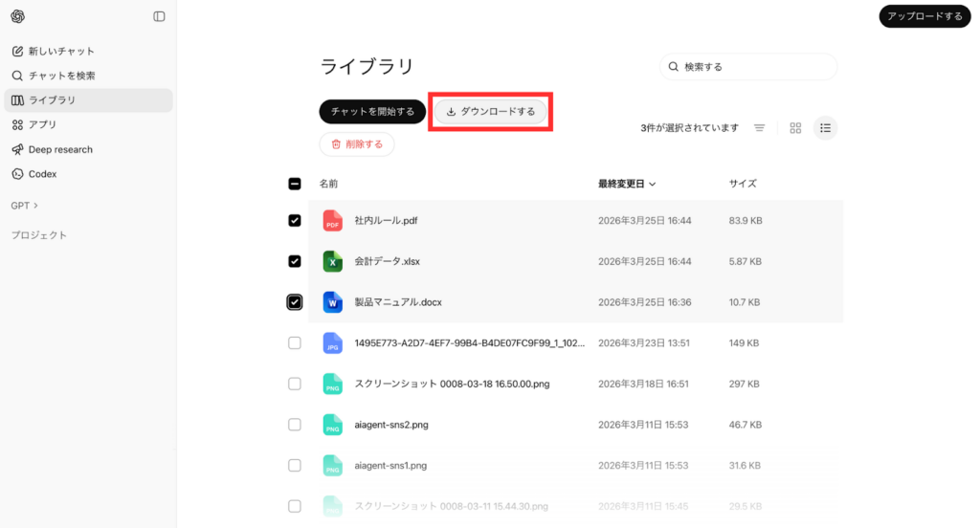This screenshot has width=980, height=528.
Task: Click the 83.9 KB size cell
Action: (x=746, y=221)
